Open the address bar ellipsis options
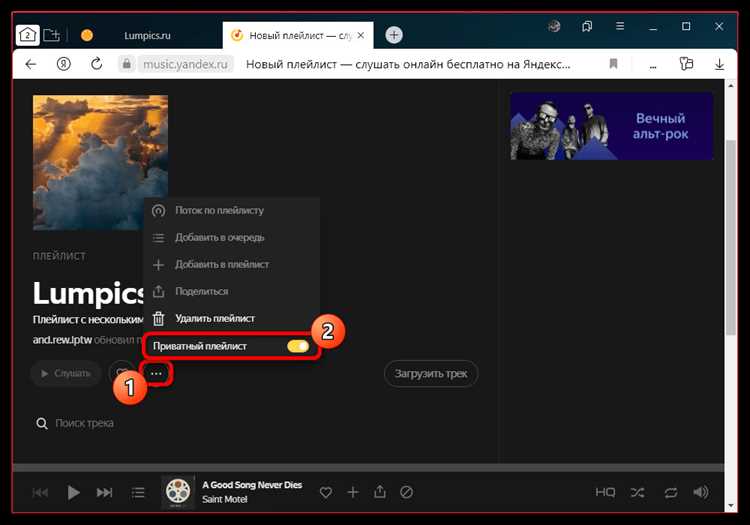The height and width of the screenshot is (525, 750). pyautogui.click(x=653, y=66)
